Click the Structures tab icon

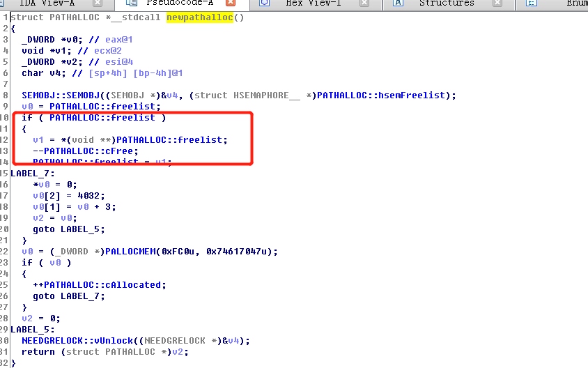click(398, 3)
